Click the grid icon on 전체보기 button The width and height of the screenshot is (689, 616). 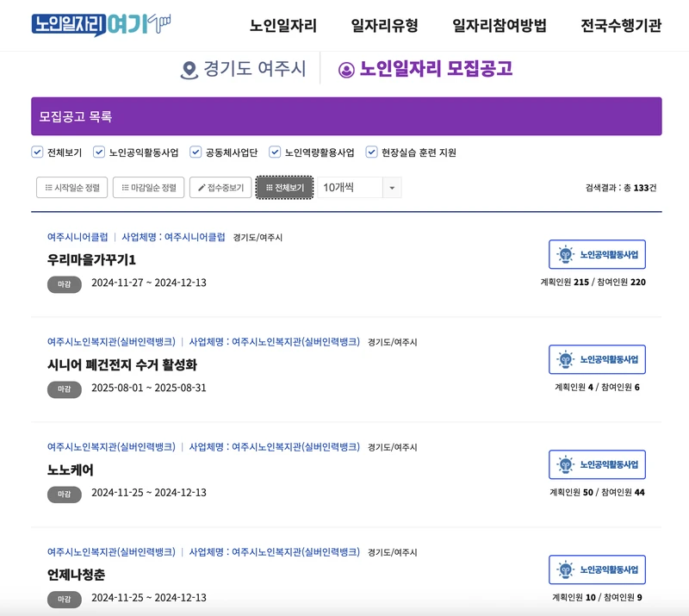point(270,186)
